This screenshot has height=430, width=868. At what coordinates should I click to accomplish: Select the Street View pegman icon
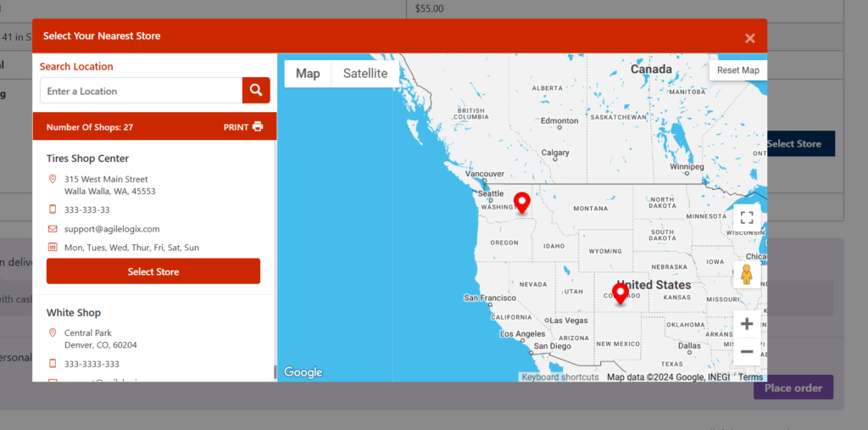pyautogui.click(x=747, y=274)
